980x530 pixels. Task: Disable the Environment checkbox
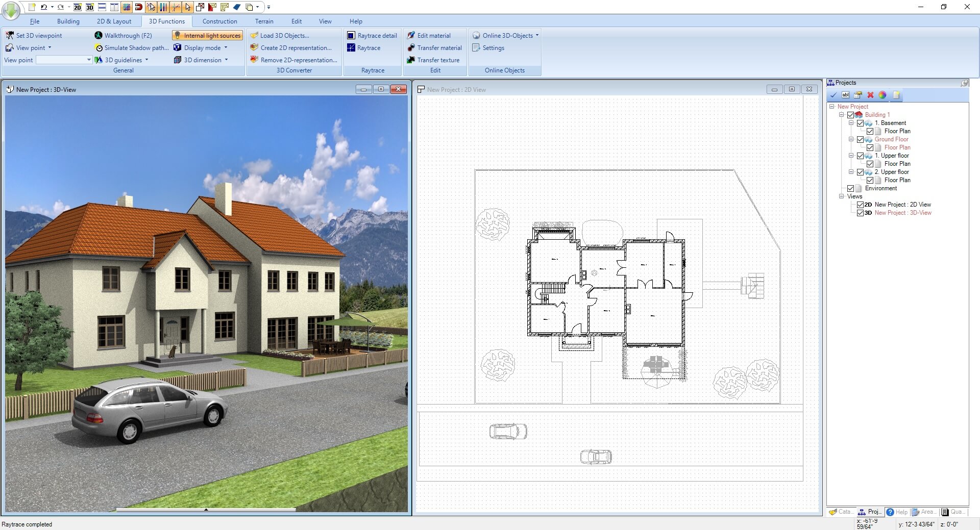click(x=851, y=188)
